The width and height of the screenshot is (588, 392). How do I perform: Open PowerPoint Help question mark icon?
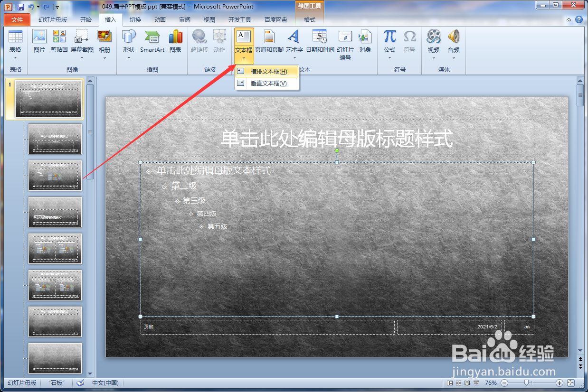(579, 19)
